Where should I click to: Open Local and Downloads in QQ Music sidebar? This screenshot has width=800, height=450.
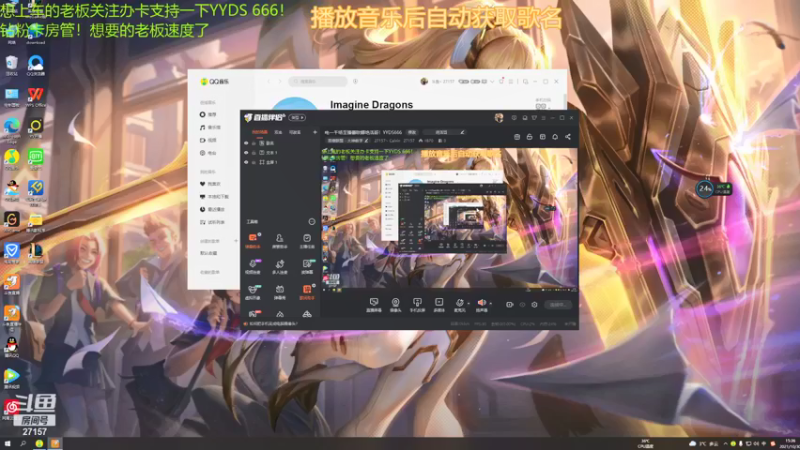[214, 196]
